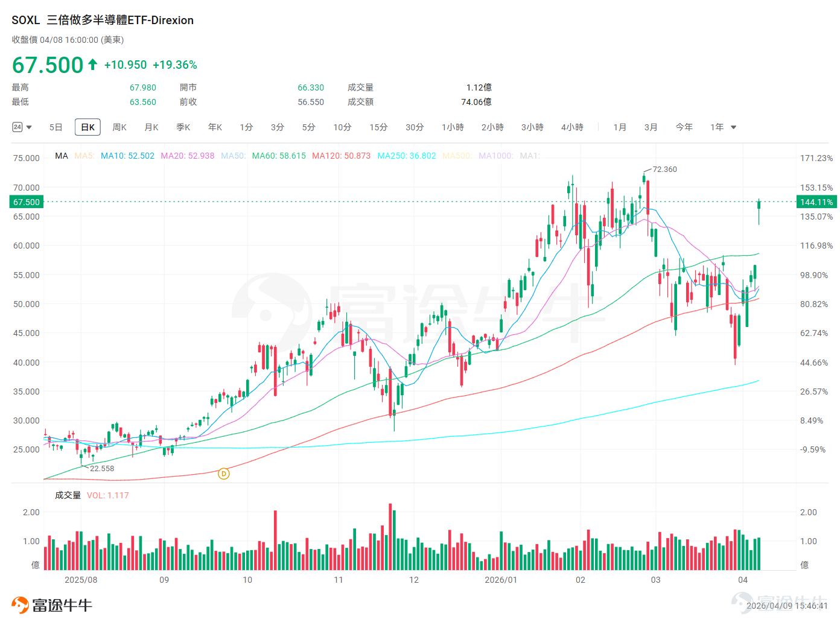Image resolution: width=840 pixels, height=625 pixels.
Task: Select the 5日 view
Action: [x=56, y=127]
